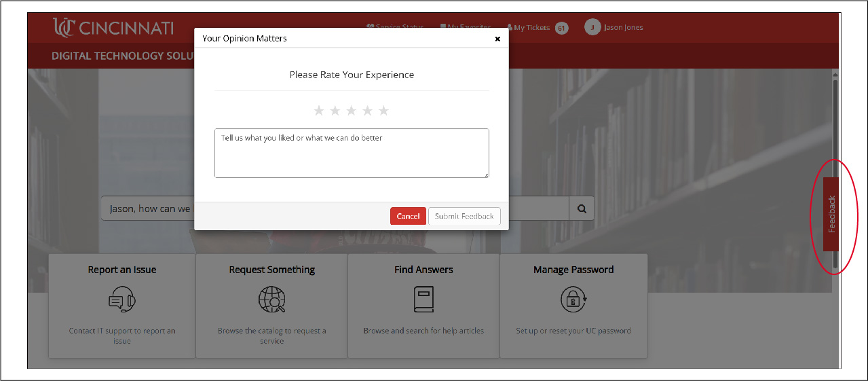Image resolution: width=868 pixels, height=381 pixels.
Task: Give a five-star rating
Action: [x=384, y=111]
